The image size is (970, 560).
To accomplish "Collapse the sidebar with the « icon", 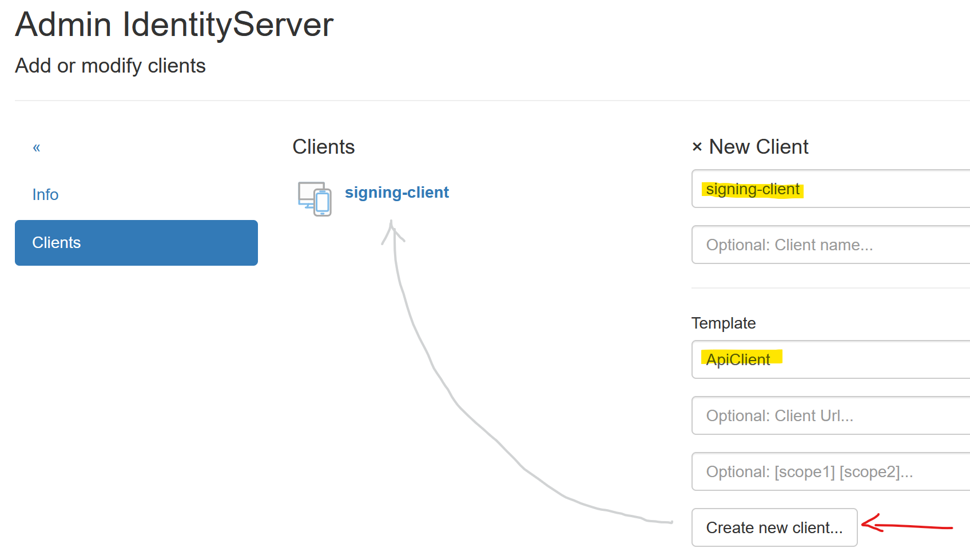I will click(37, 147).
